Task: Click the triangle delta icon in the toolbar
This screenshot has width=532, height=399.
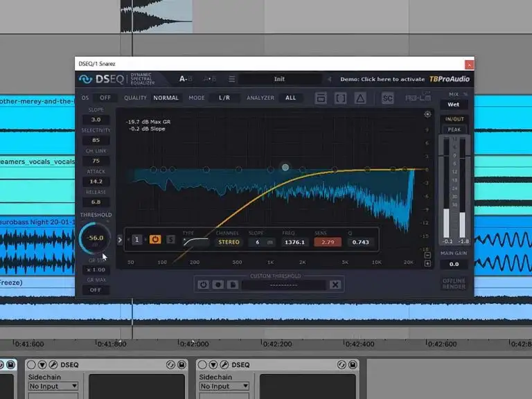Action: tap(360, 98)
